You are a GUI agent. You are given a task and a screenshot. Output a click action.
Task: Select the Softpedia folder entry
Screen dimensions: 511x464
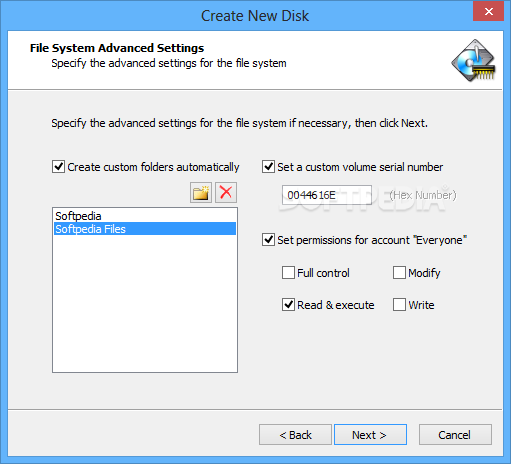pos(145,216)
